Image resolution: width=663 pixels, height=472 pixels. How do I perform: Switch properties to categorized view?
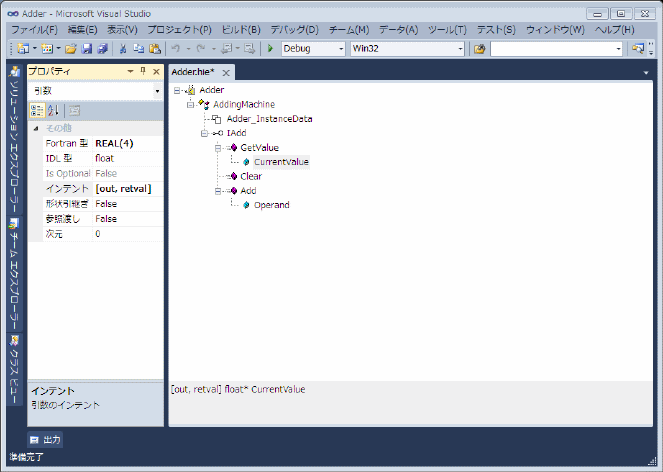click(37, 110)
